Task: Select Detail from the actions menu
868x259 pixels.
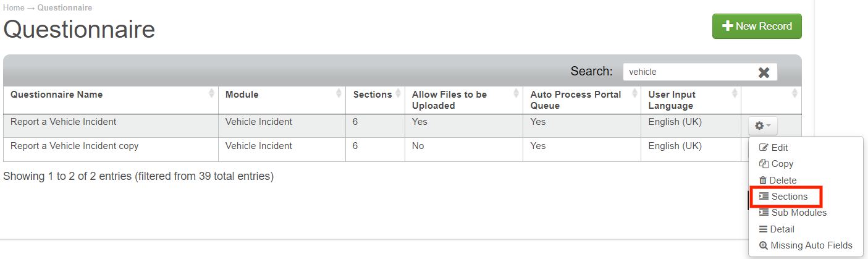Action: pos(782,229)
